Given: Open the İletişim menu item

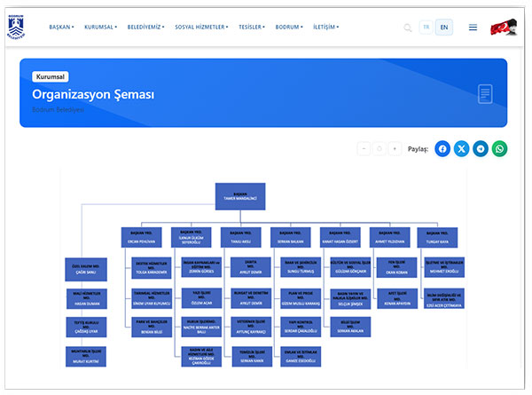Looking at the screenshot, I should pyautogui.click(x=325, y=28).
